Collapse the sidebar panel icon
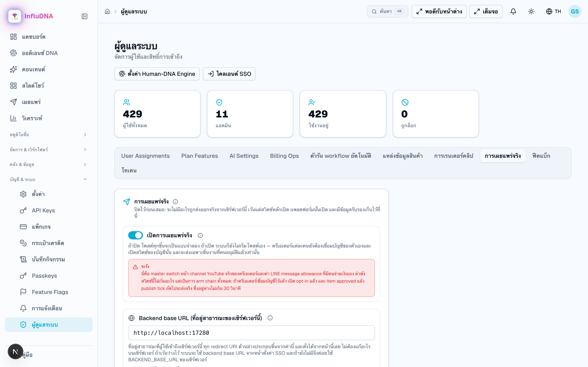Screen dimensions: 588x367 84,16
